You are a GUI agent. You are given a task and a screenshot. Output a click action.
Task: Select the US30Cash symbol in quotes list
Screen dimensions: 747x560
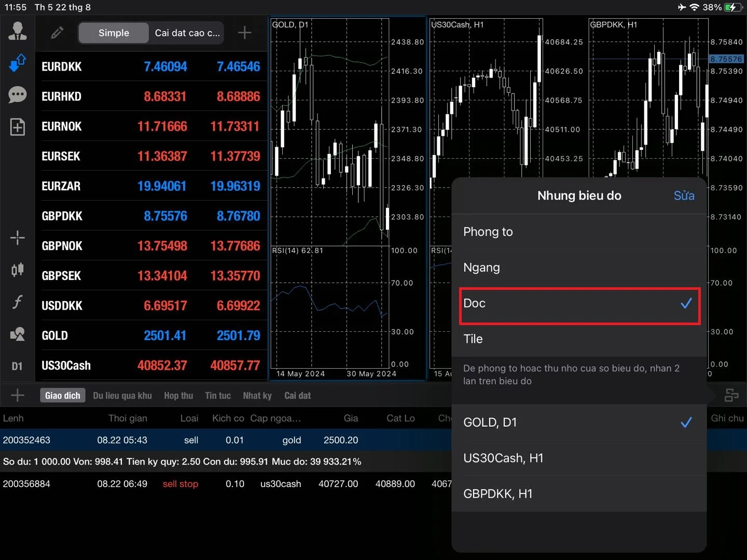coord(151,366)
